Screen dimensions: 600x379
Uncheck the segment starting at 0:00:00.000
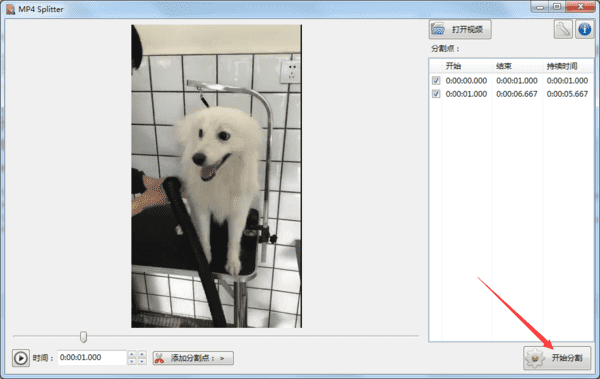click(x=436, y=80)
